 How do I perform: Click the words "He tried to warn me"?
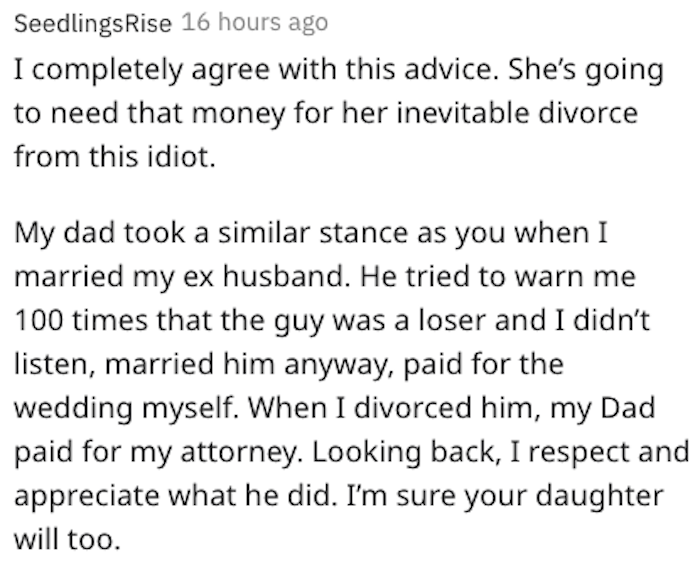coord(498,277)
